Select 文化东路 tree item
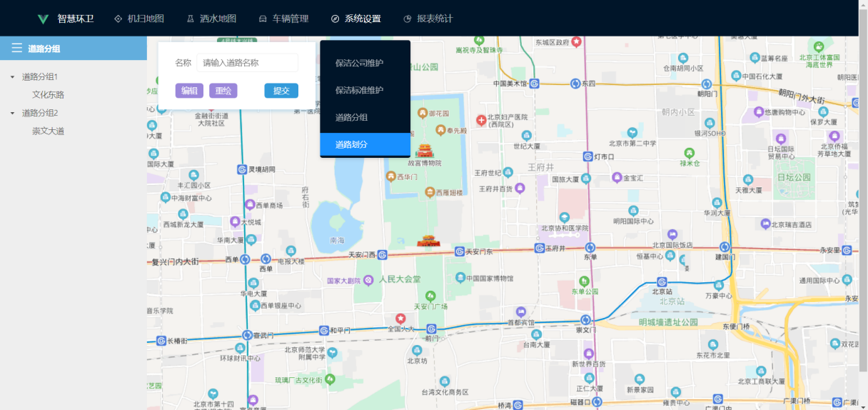868x410 pixels. point(48,94)
